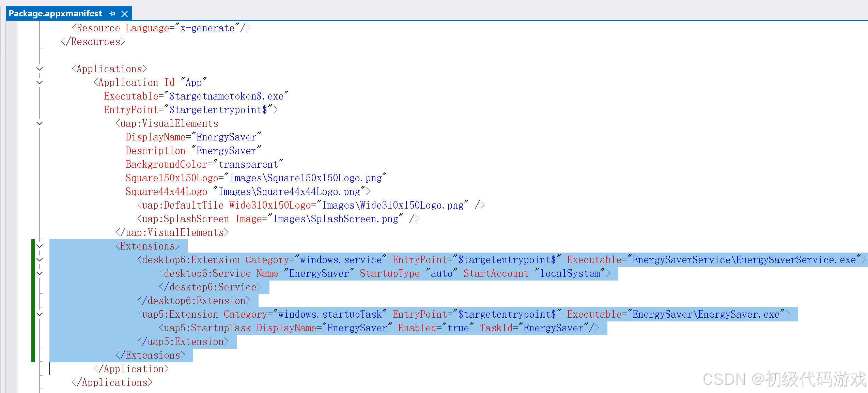
Task: Click the localSystem StartAccount value
Action: [570, 274]
